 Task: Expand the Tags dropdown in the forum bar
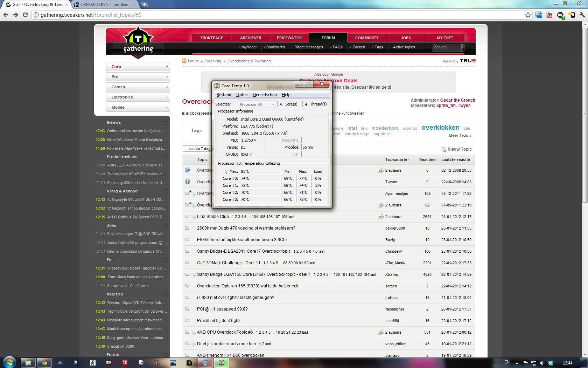pos(377,47)
